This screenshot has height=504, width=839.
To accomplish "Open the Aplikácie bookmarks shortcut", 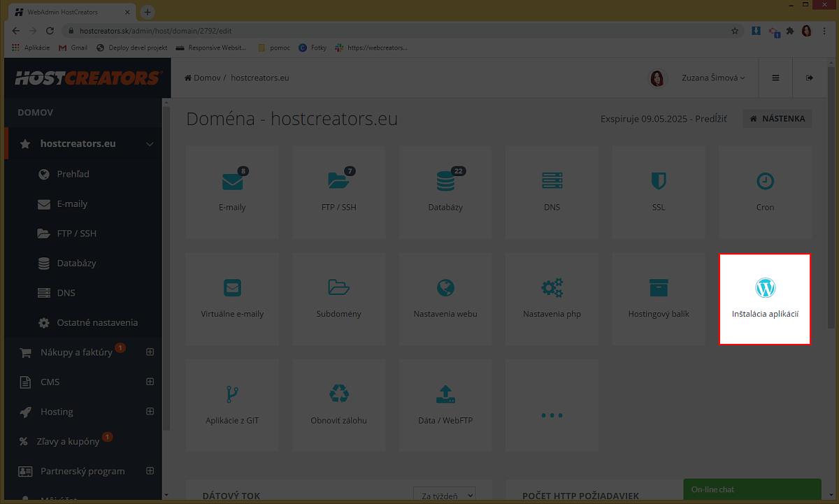I will click(x=31, y=48).
